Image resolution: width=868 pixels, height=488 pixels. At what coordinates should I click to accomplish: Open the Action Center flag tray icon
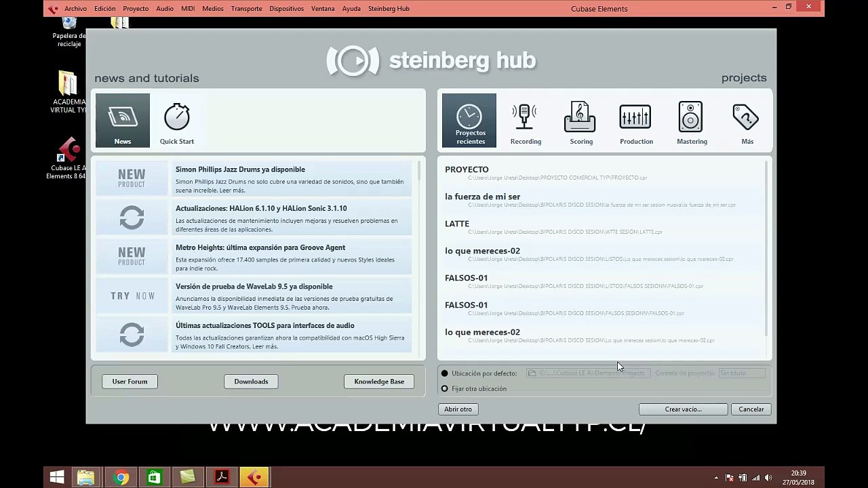tap(729, 478)
